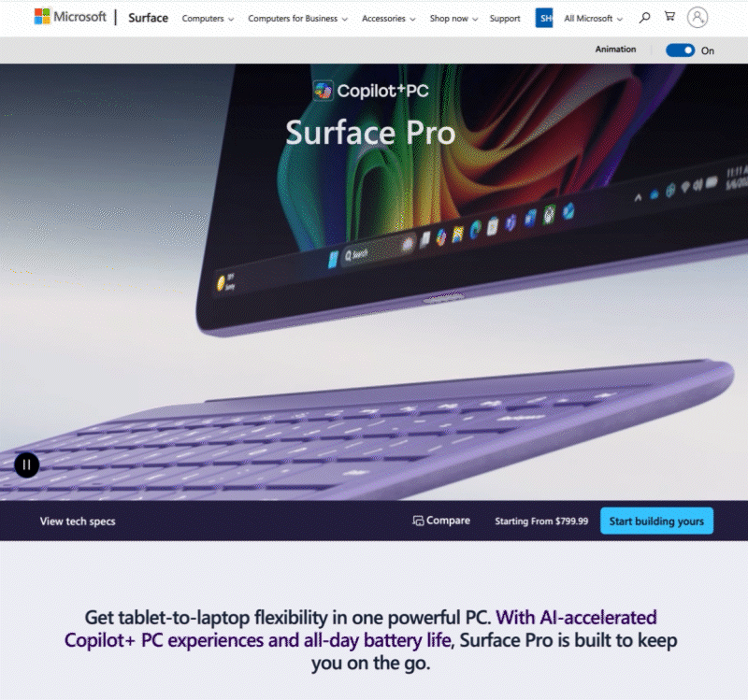Image resolution: width=748 pixels, height=700 pixels.
Task: Click the Surface Pro hero heading
Action: (x=370, y=133)
